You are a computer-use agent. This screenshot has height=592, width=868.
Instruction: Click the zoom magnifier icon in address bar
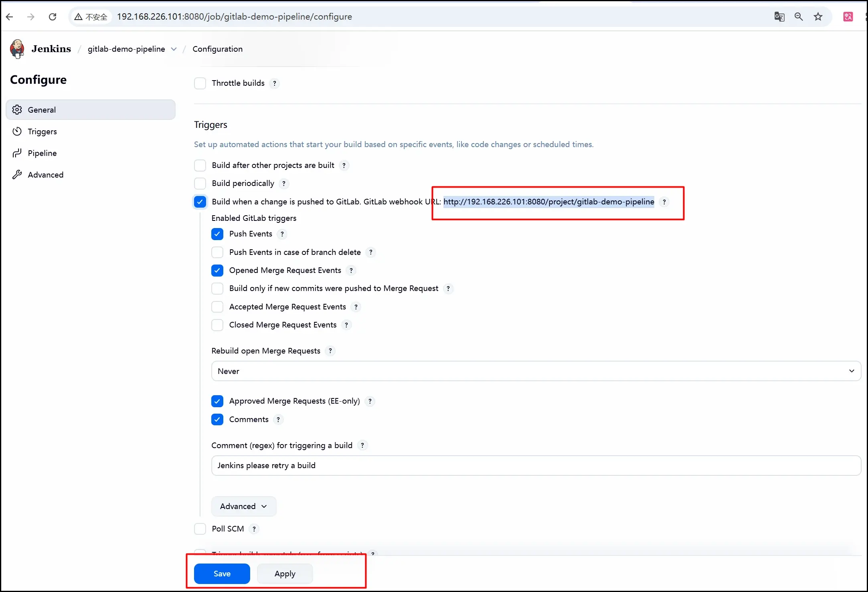tap(798, 17)
